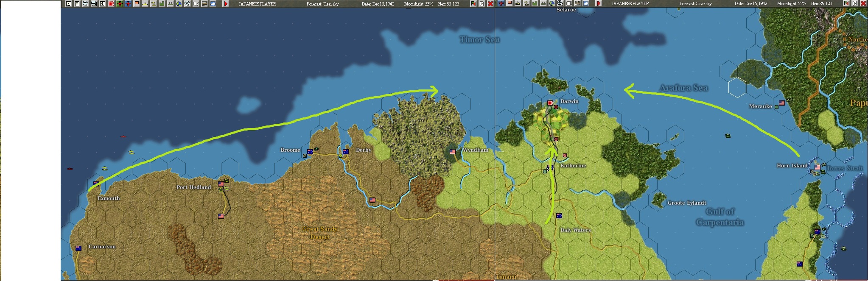Click the Japanese rising sun flag icon
The height and width of the screenshot is (281, 868).
click(x=111, y=4)
